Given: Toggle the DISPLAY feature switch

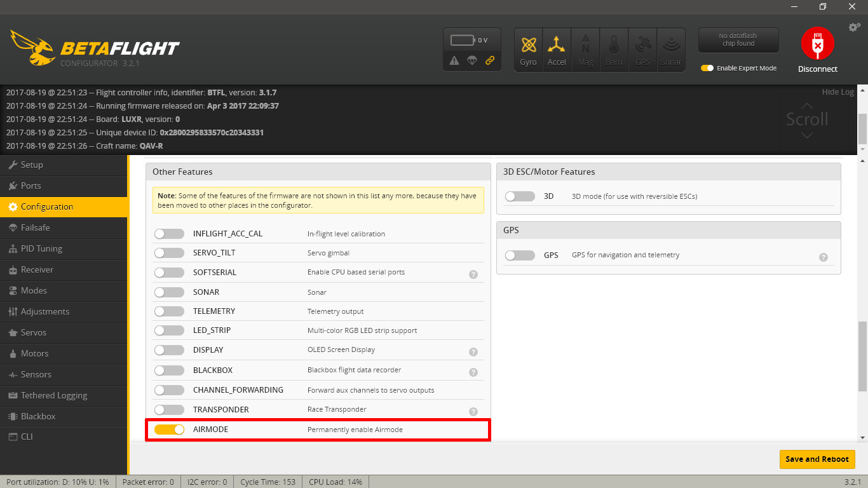Looking at the screenshot, I should coord(169,350).
